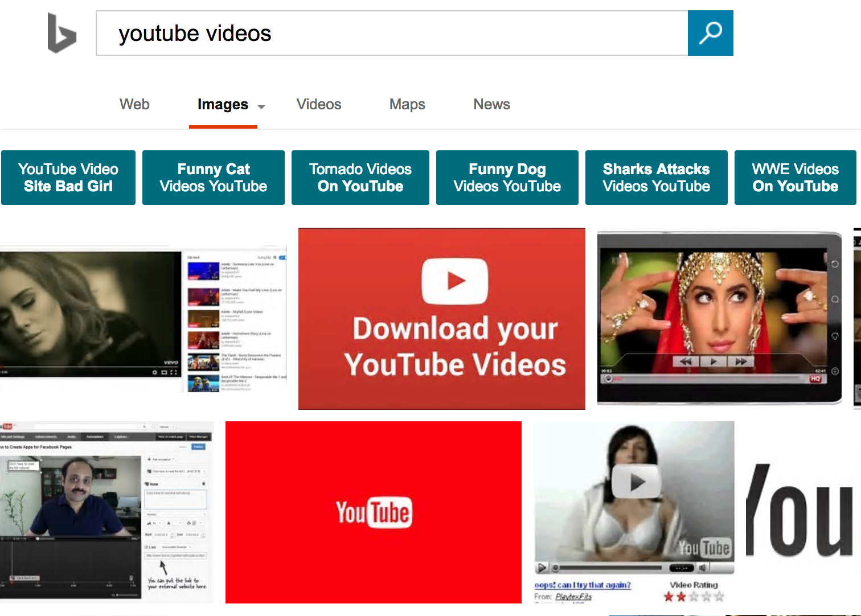The image size is (861, 616).
Task: Click the PlaytexFits source link
Action: pyautogui.click(x=573, y=597)
